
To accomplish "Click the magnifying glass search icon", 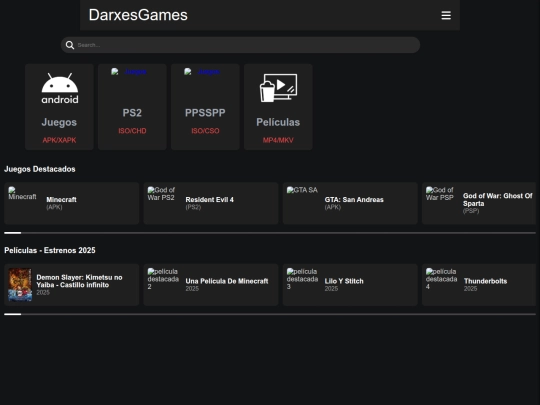I will point(70,45).
